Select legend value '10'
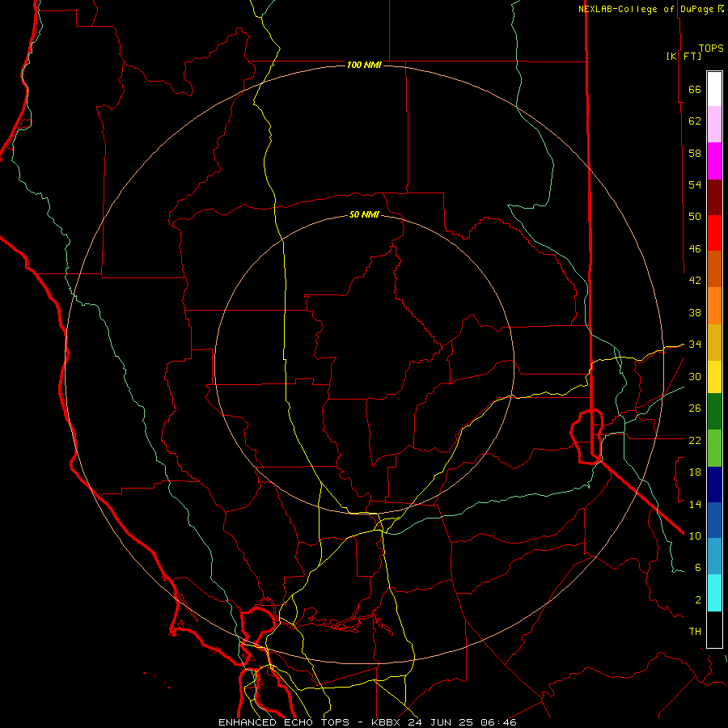The height and width of the screenshot is (728, 728). pyautogui.click(x=695, y=535)
